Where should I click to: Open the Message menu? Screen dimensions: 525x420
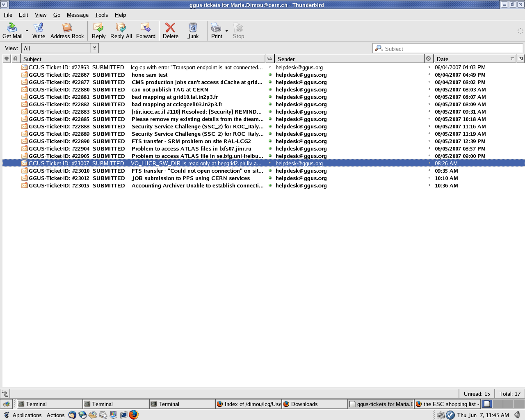coord(78,15)
